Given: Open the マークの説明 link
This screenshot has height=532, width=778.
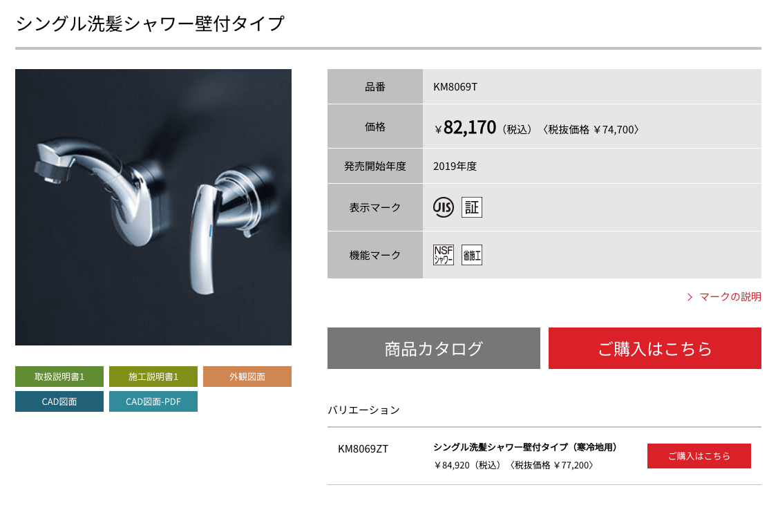Looking at the screenshot, I should point(730,297).
